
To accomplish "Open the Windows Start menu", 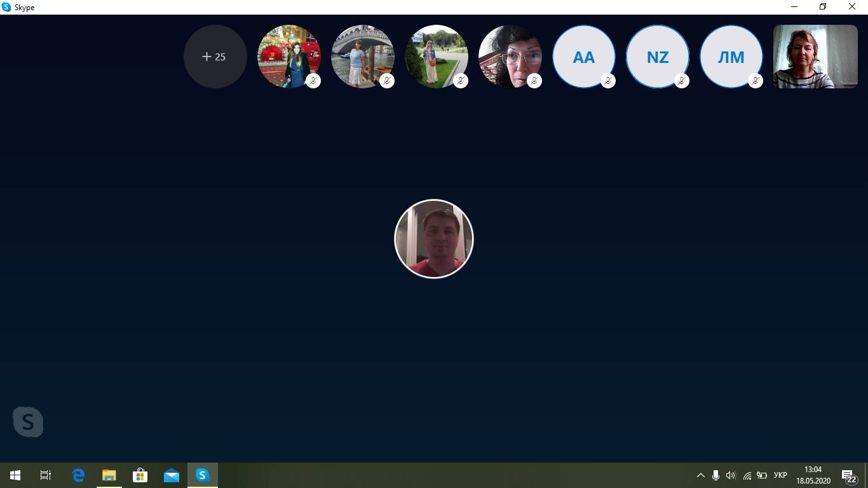I will (x=15, y=475).
